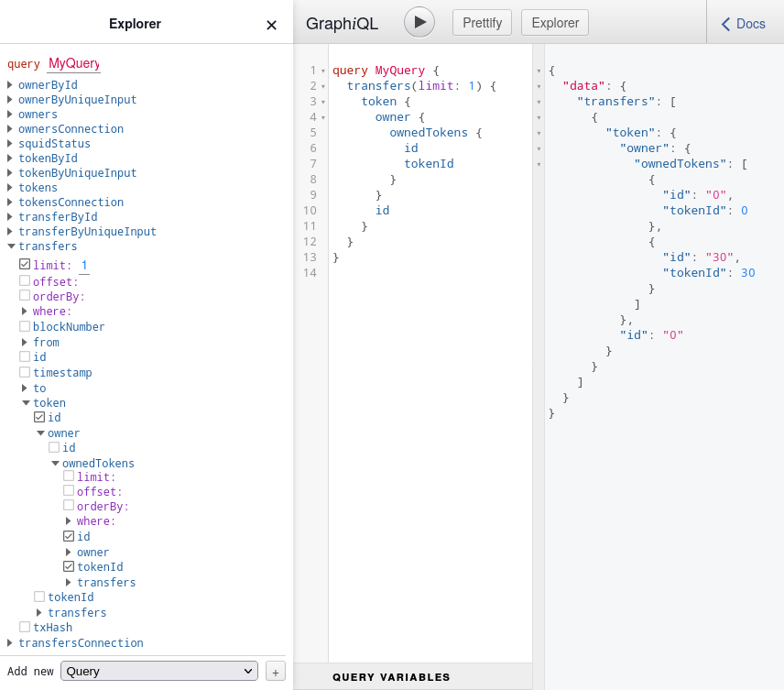This screenshot has height=690, width=784.
Task: Fold the "transfers" array in results
Action: (539, 102)
